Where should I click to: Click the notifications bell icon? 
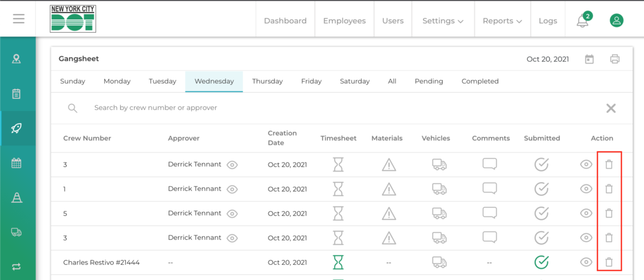582,21
